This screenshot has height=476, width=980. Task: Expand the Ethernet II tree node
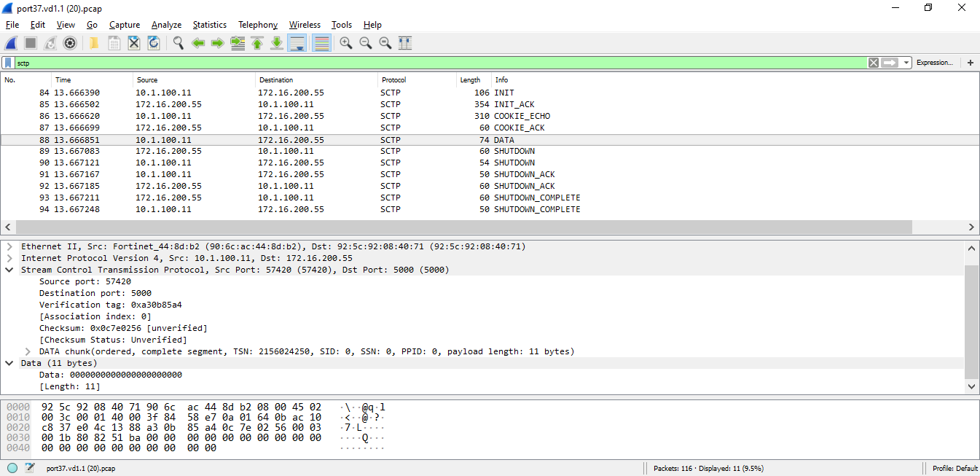(x=9, y=246)
